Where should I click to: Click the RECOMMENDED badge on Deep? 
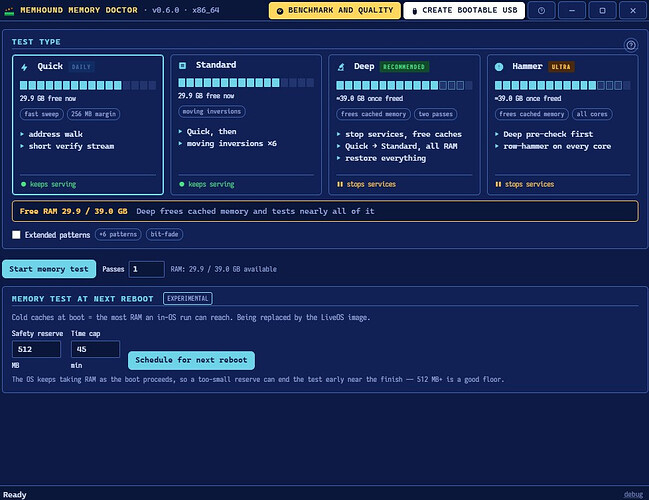click(x=404, y=67)
